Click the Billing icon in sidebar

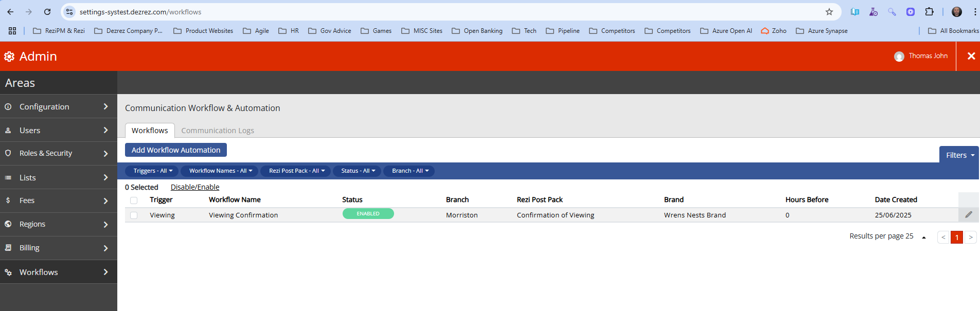(x=8, y=248)
